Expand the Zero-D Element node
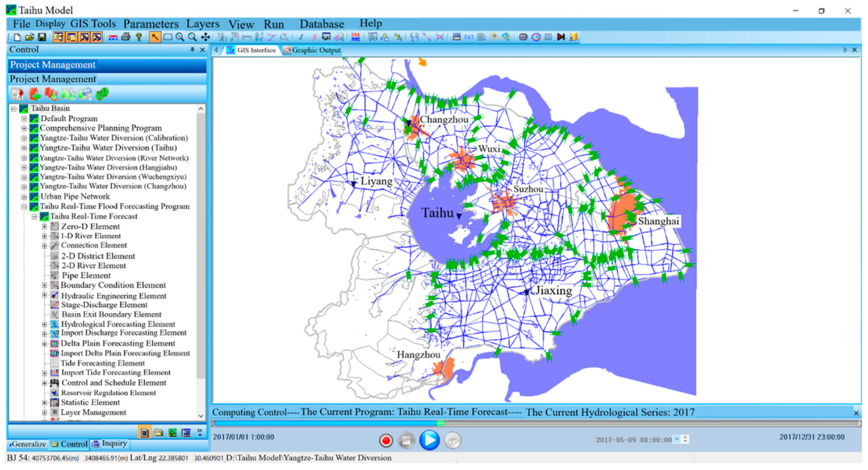 click(x=45, y=227)
